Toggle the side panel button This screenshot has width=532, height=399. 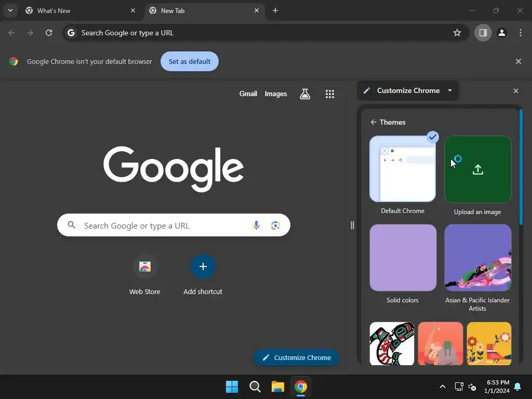[x=483, y=33]
